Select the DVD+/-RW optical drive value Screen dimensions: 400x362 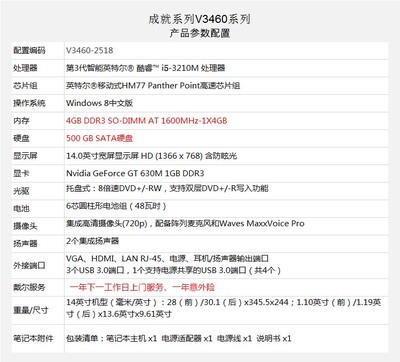coord(167,188)
